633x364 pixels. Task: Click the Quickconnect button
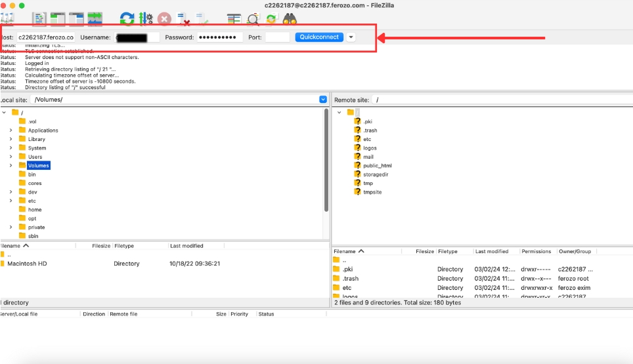pyautogui.click(x=319, y=37)
